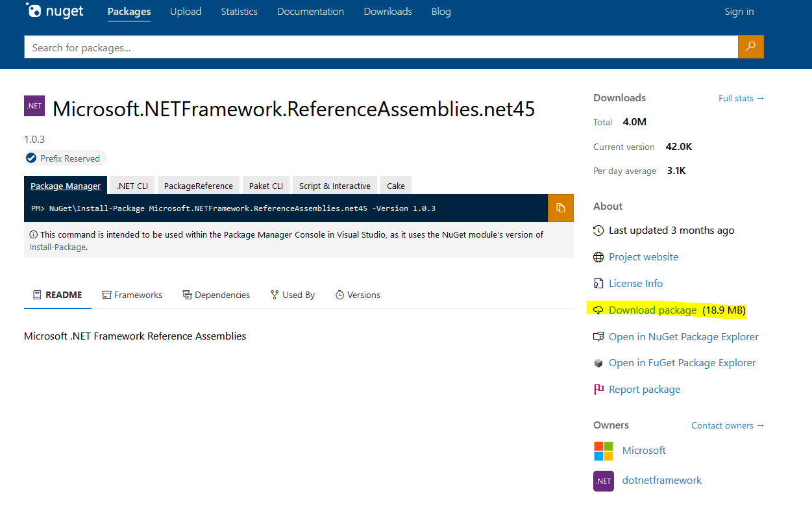Click the orange search magnifier icon
Image resolution: width=812 pixels, height=511 pixels.
[x=750, y=47]
